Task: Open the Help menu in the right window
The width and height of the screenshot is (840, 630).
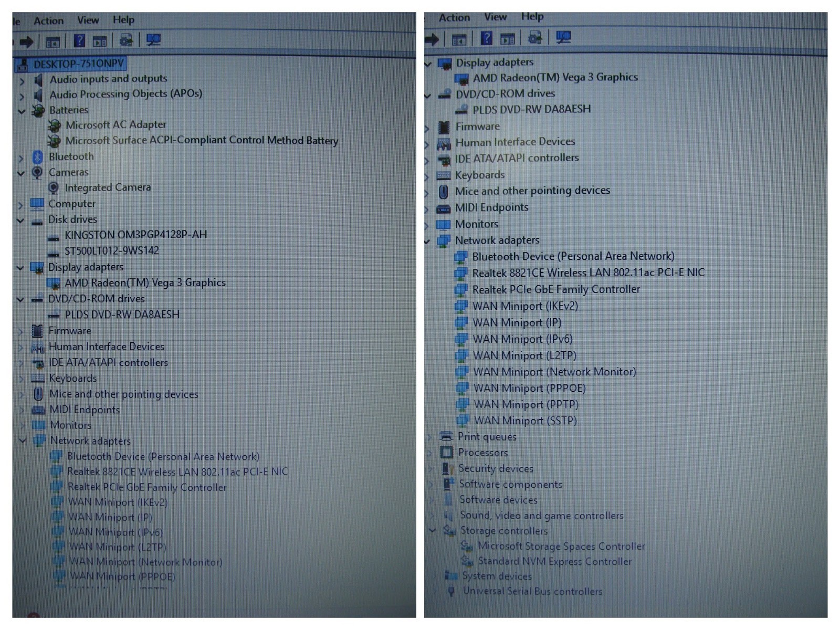Action: pos(532,17)
